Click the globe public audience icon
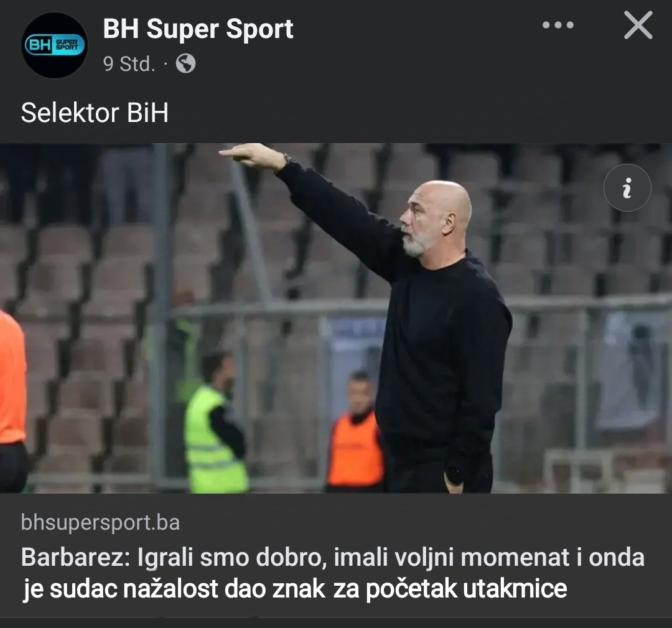 click(x=185, y=64)
